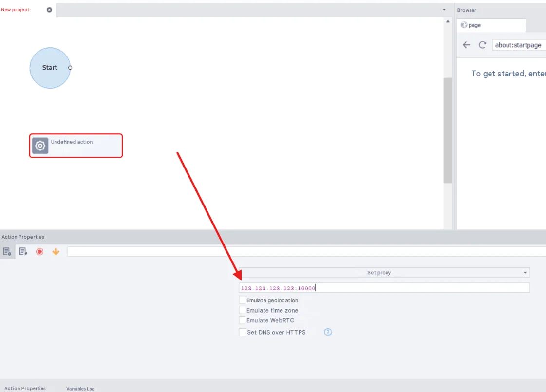The image size is (546, 392).
Task: Click the canvas scrollbar up arrow
Action: pyautogui.click(x=448, y=21)
